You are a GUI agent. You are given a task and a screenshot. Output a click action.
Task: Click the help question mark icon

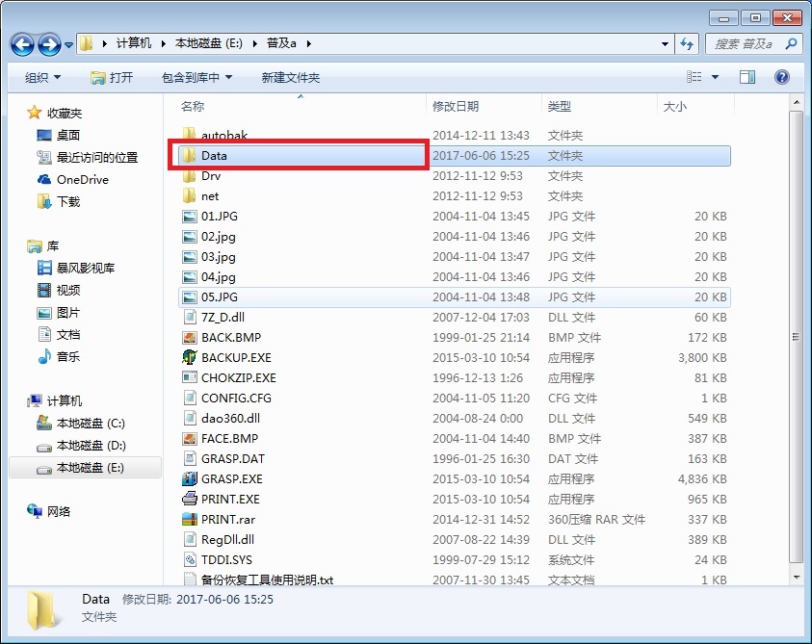(x=782, y=77)
